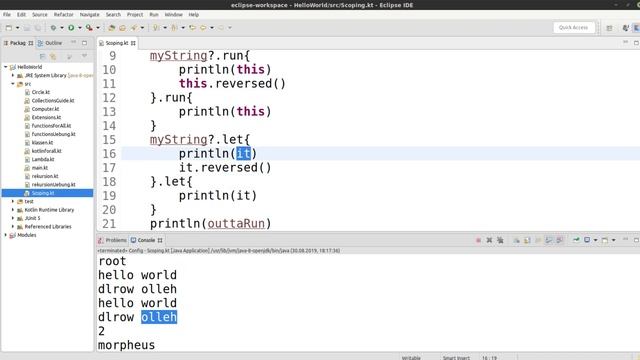Open the New file dropdown arrow

coord(17,28)
